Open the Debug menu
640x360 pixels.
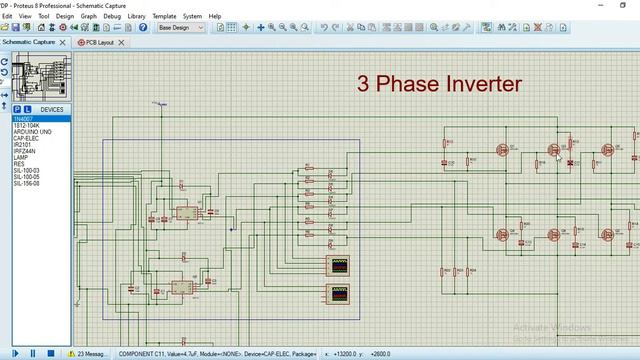point(112,16)
